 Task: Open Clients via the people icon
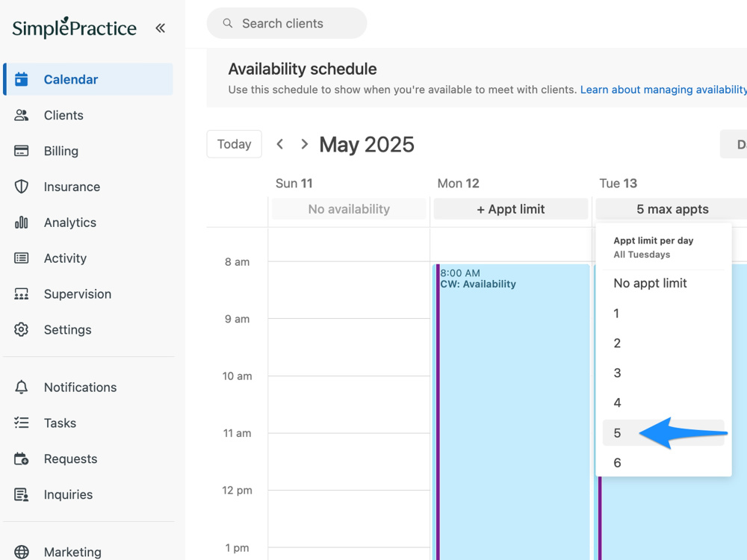point(22,115)
